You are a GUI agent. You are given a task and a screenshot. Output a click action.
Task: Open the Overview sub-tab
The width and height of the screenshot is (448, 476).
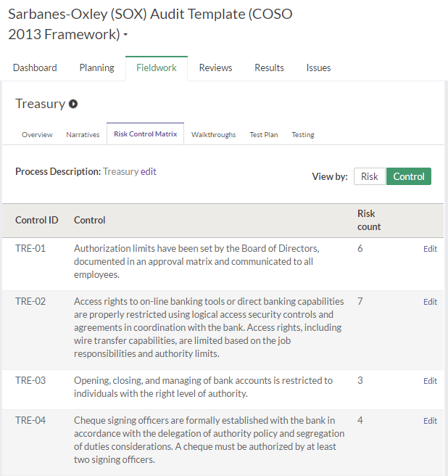[37, 134]
